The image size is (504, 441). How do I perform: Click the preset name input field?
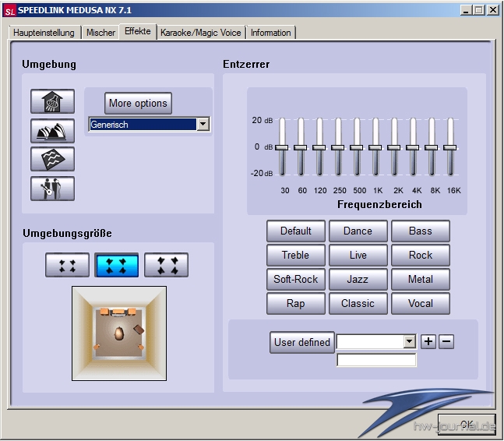[x=376, y=360]
